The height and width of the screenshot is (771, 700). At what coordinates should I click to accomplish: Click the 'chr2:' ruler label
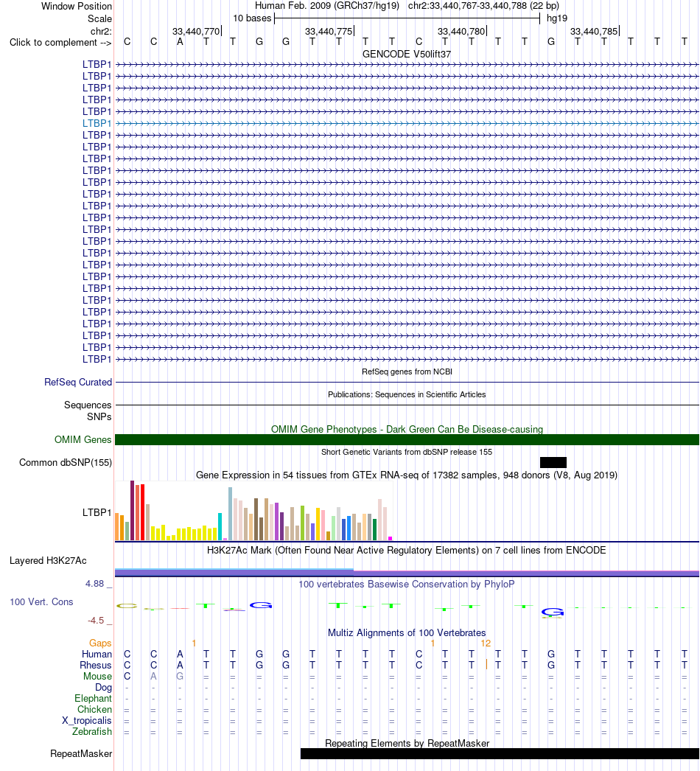[101, 32]
